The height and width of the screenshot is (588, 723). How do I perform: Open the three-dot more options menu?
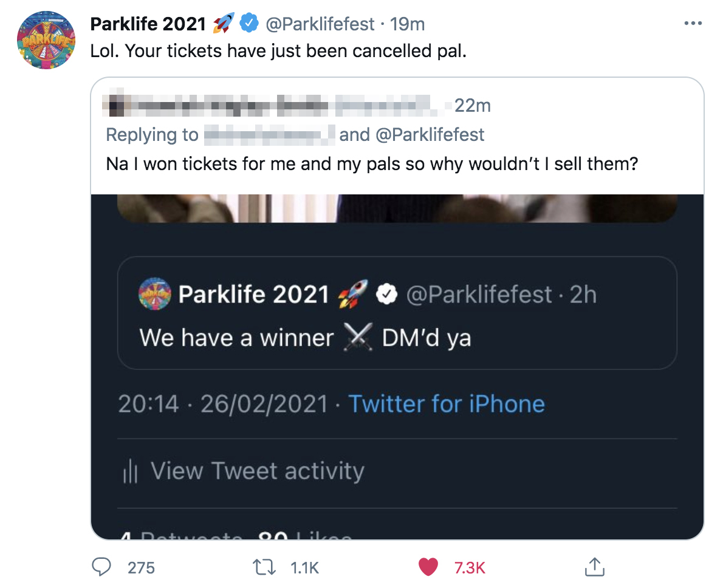[693, 23]
